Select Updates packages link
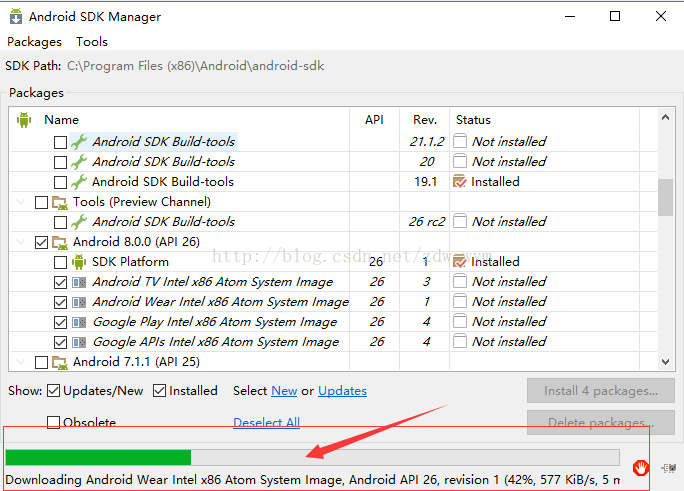This screenshot has height=491, width=684. [342, 391]
